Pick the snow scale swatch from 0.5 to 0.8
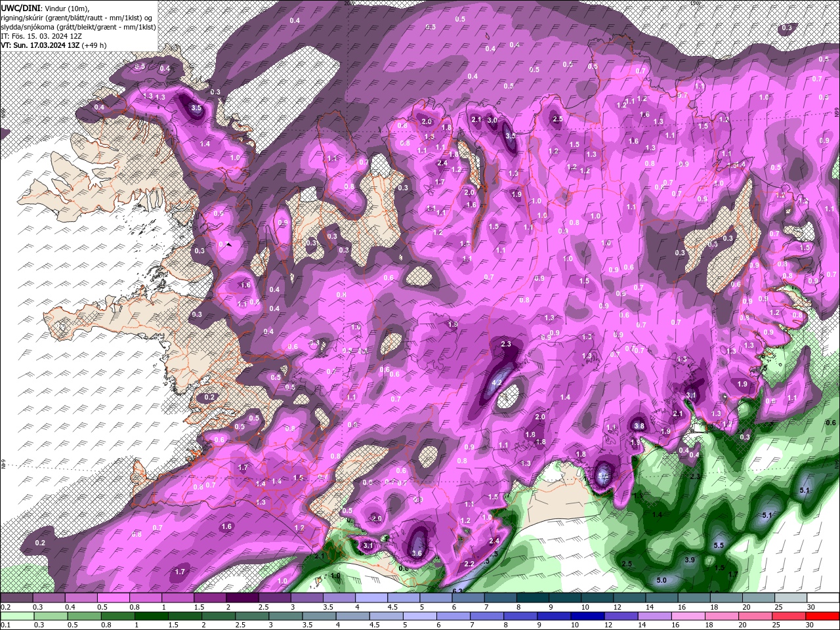The height and width of the screenshot is (630, 840). click(113, 598)
